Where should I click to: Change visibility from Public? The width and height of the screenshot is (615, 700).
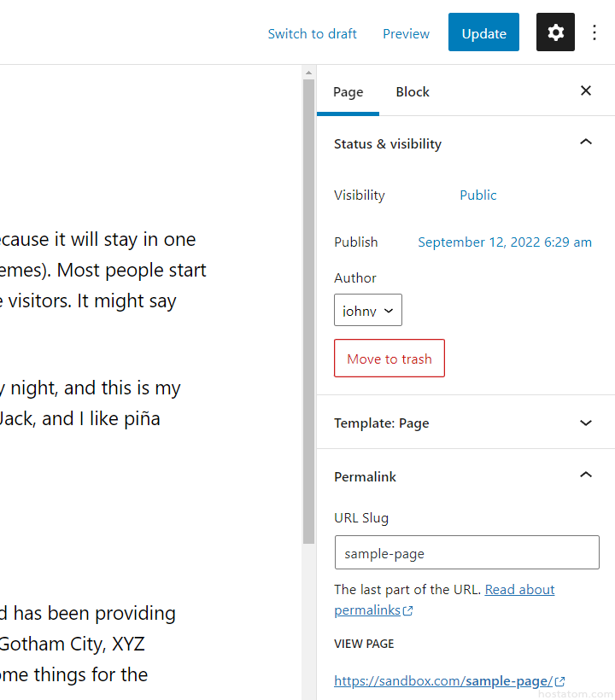(477, 195)
